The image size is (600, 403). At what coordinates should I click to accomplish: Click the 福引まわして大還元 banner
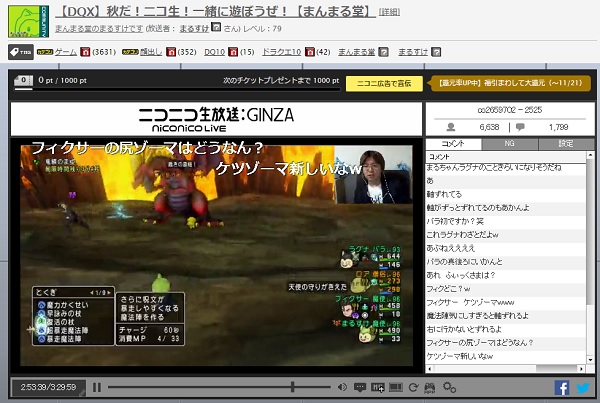pyautogui.click(x=510, y=83)
